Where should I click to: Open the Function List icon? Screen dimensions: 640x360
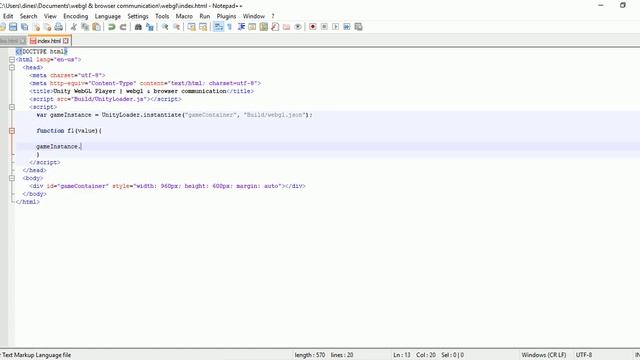click(x=275, y=27)
